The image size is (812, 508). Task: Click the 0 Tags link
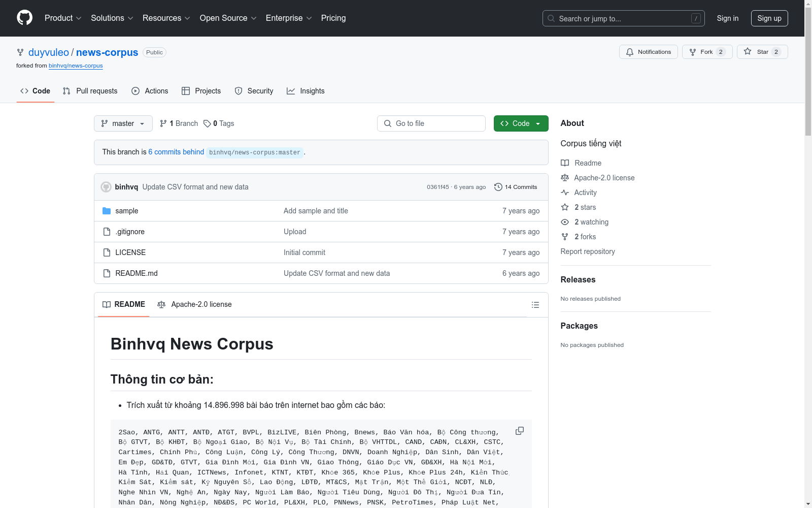[219, 123]
